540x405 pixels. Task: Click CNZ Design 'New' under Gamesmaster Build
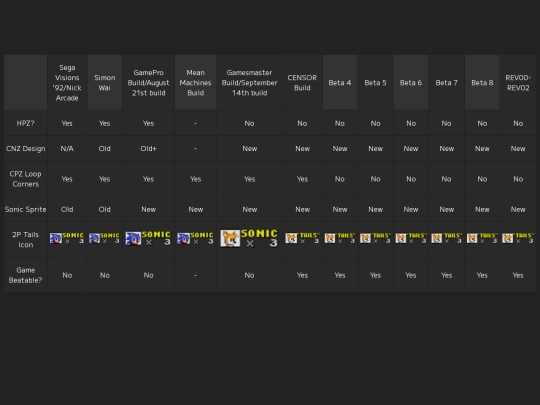[249, 148]
